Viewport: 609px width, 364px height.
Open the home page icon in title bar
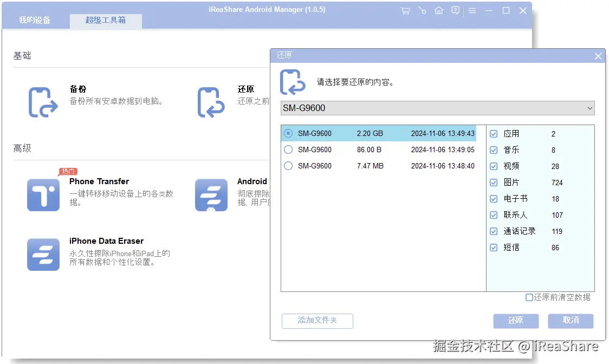point(439,10)
